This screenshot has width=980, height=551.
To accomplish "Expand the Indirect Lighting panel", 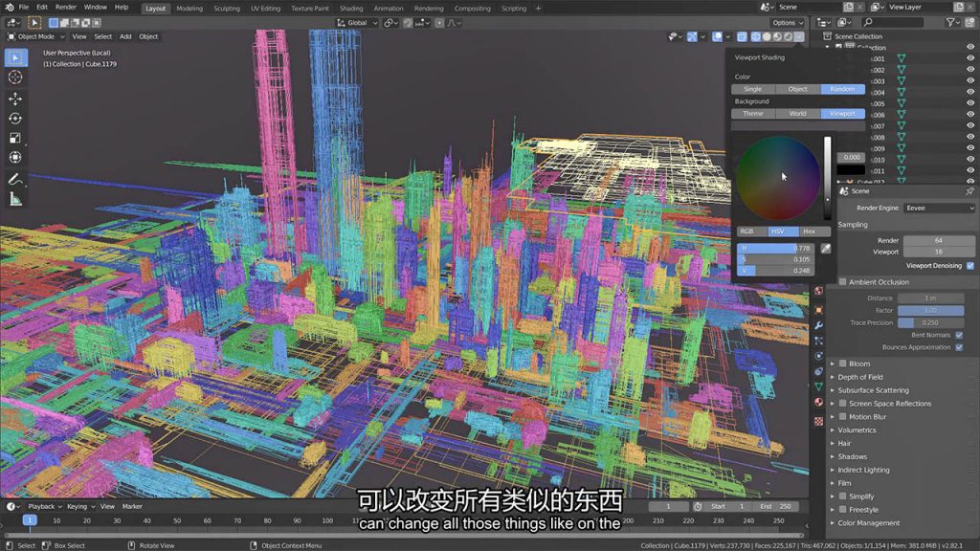I will 863,471.
